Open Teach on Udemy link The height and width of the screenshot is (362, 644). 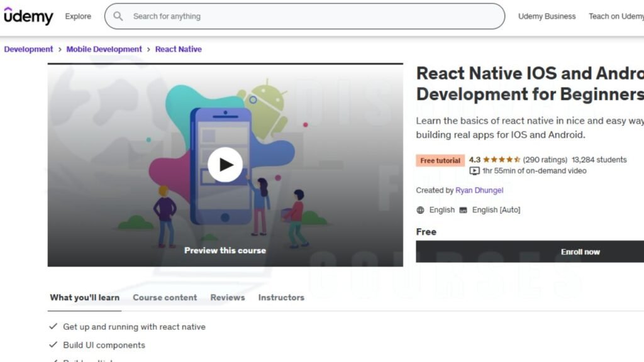(x=616, y=16)
